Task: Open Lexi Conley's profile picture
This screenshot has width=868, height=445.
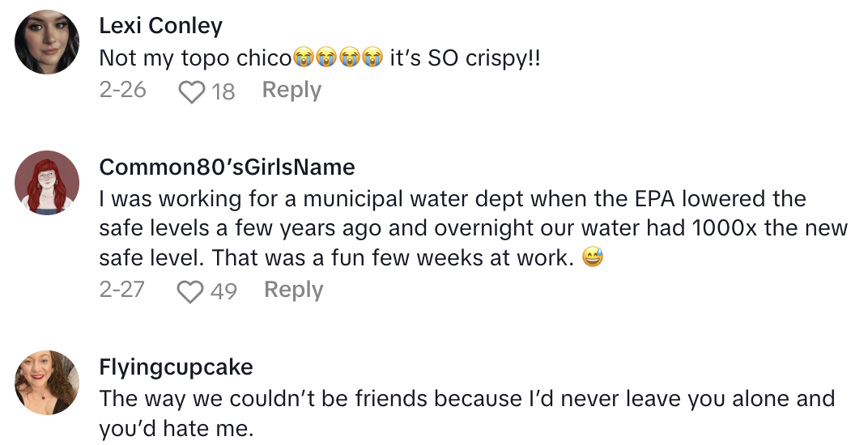Action: pos(48,42)
